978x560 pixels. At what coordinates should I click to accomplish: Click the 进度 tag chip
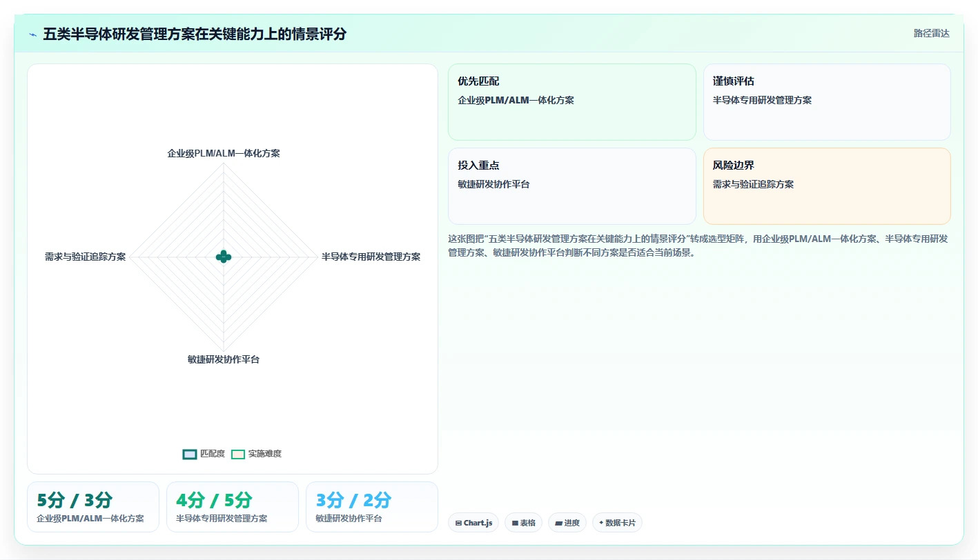coord(567,523)
